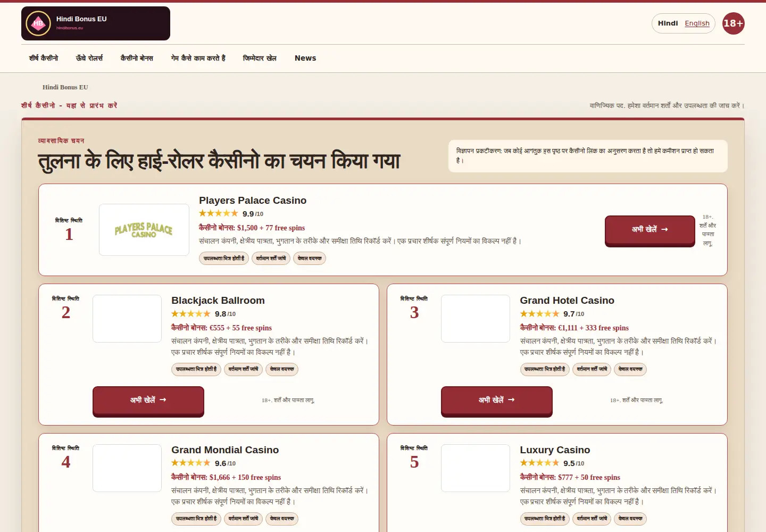Open the शीर्ष कैसीनो menu item
766x532 pixels.
(x=44, y=58)
